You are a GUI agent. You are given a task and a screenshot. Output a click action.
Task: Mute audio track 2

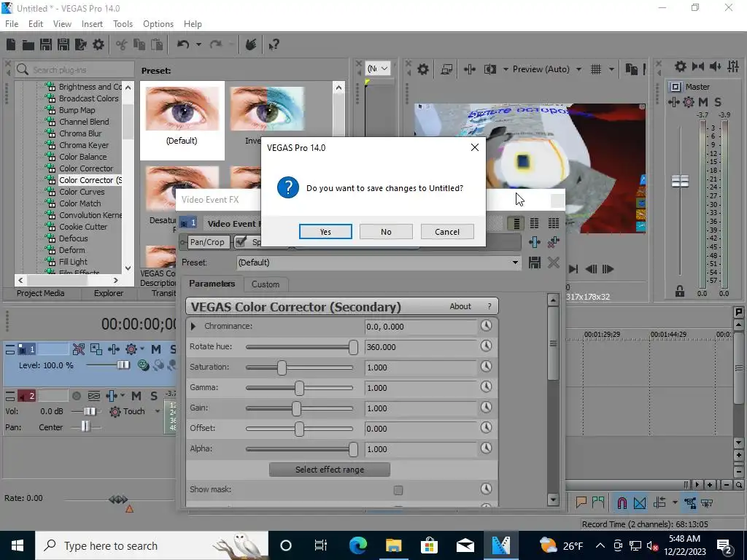click(x=136, y=396)
